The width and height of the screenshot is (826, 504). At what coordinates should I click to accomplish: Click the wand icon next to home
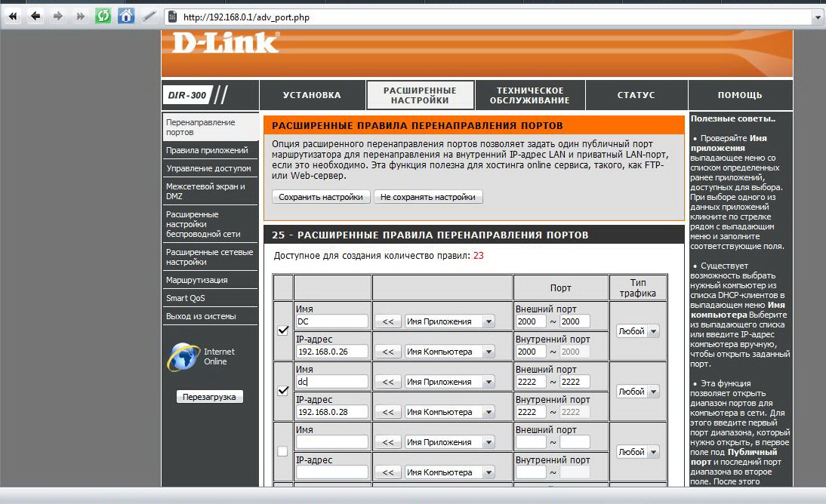[149, 16]
